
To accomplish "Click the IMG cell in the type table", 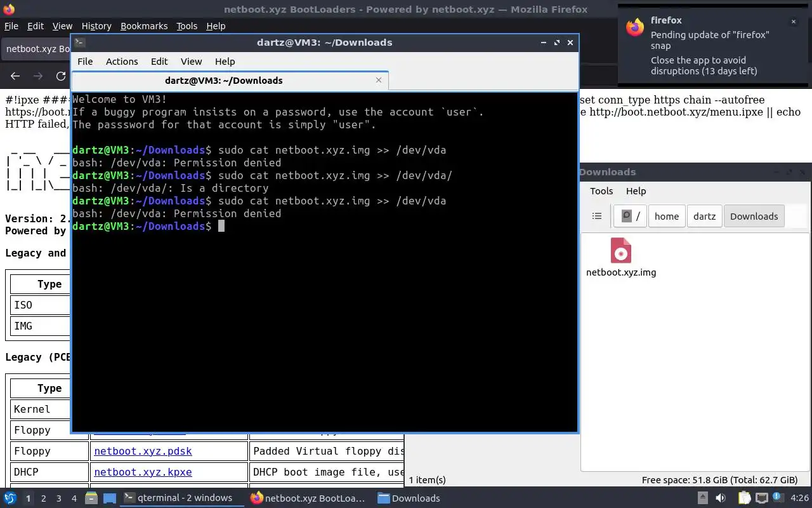I will [41, 326].
